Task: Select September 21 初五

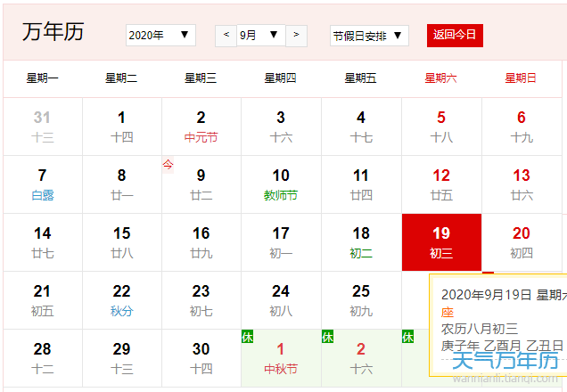Action: coord(43,300)
